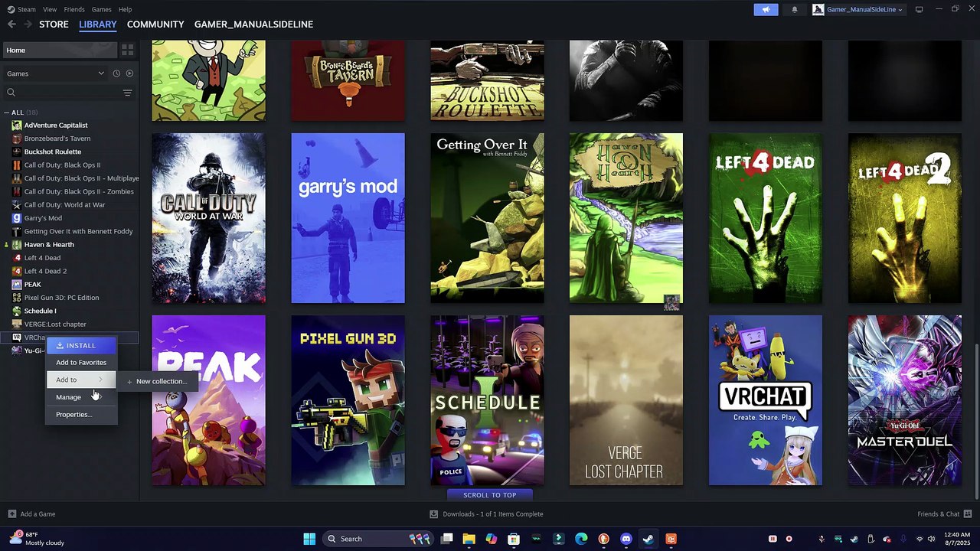Open Discord from the taskbar
980x551 pixels.
[x=626, y=539]
